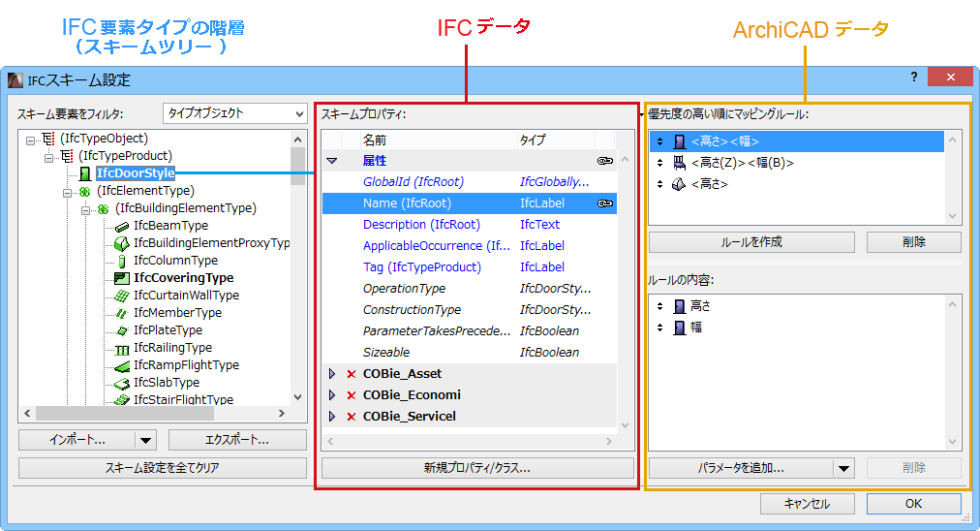Image resolution: width=980 pixels, height=531 pixels.
Task: Collapse the 属性 property group
Action: coord(332,161)
